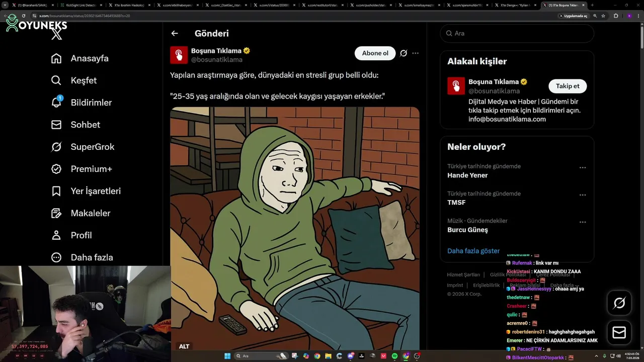Image resolution: width=644 pixels, height=362 pixels.
Task: Click Grok icon next to Abone ol
Action: [x=404, y=53]
